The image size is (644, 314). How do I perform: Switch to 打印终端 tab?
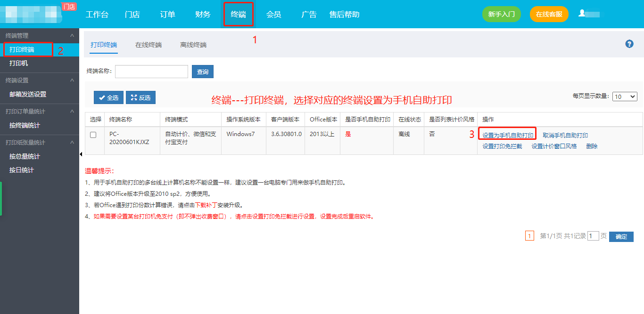(104, 45)
